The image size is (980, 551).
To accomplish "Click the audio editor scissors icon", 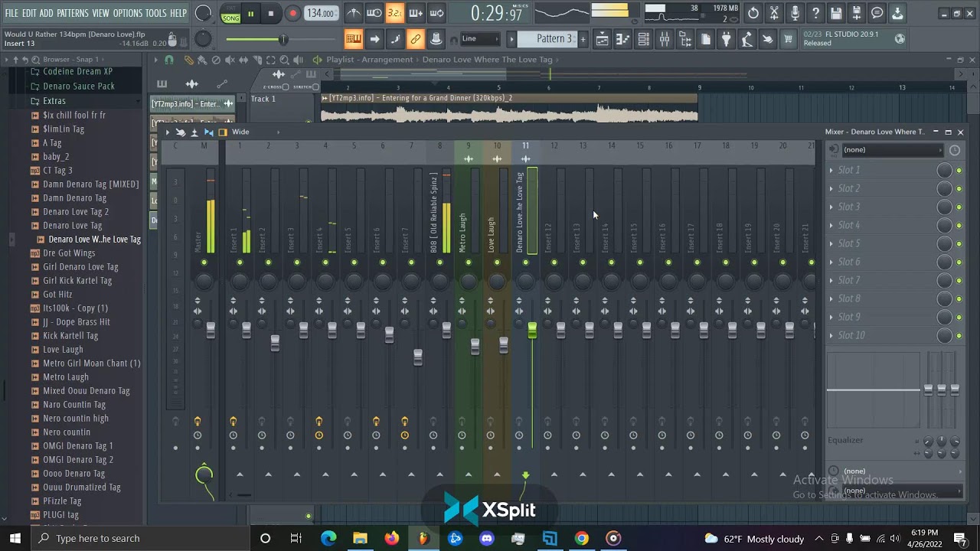I will 774,13.
